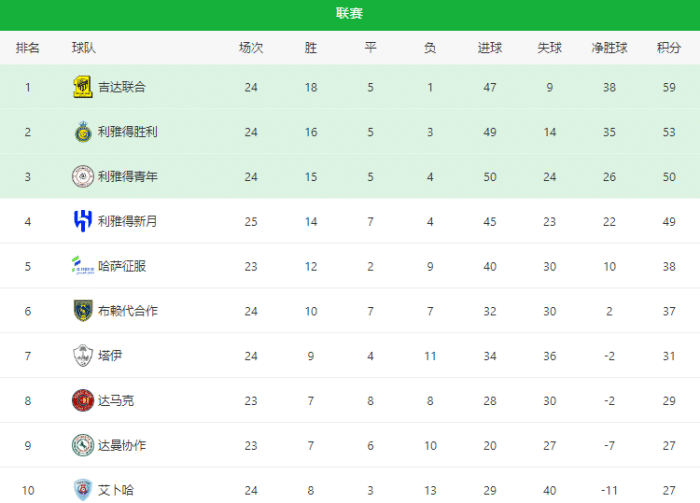
Task: Click the 利雅得青年 team badge
Action: pos(83,177)
